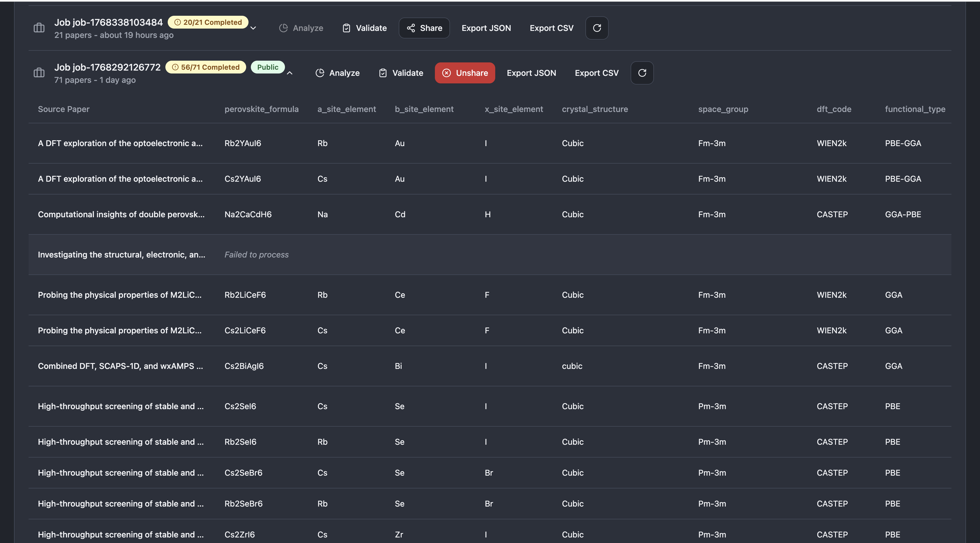Click the 20/21 Completed status badge

click(208, 22)
